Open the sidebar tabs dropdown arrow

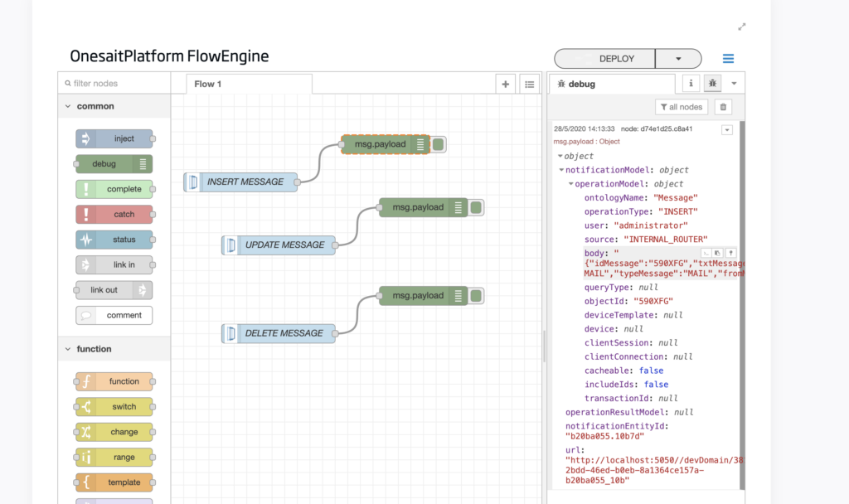point(735,84)
